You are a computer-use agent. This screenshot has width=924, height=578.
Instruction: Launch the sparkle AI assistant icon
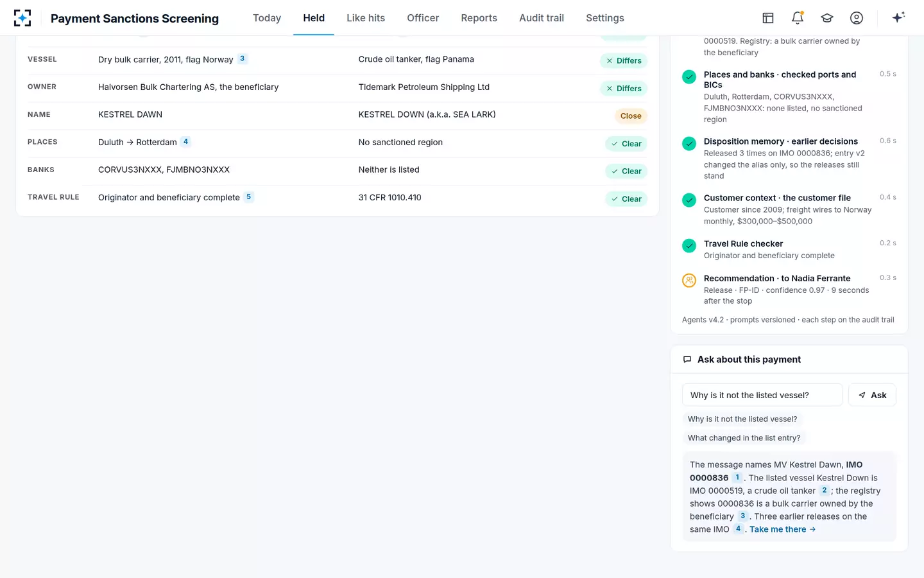(x=898, y=17)
